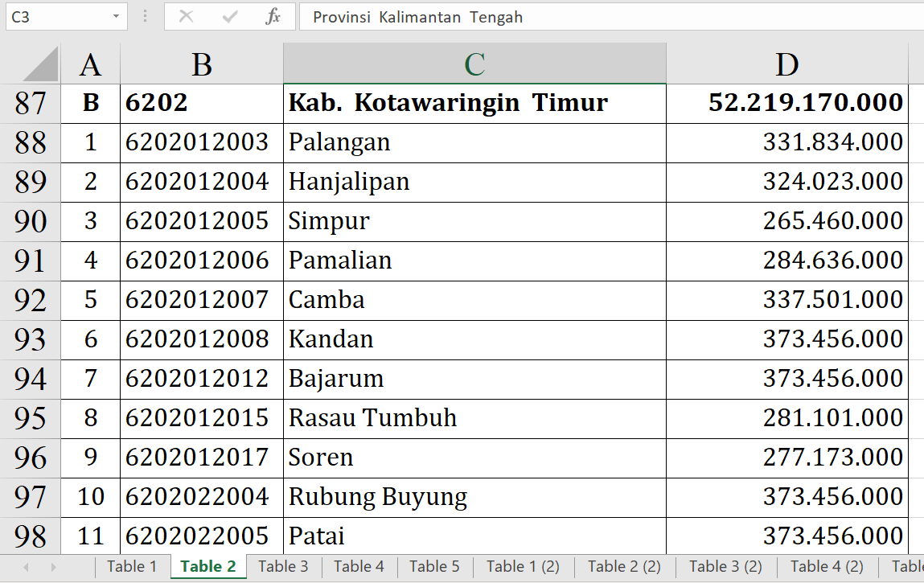Screen dimensions: 924x583
Task: Click the Cancel (X) formula bar icon
Action: pos(186,17)
